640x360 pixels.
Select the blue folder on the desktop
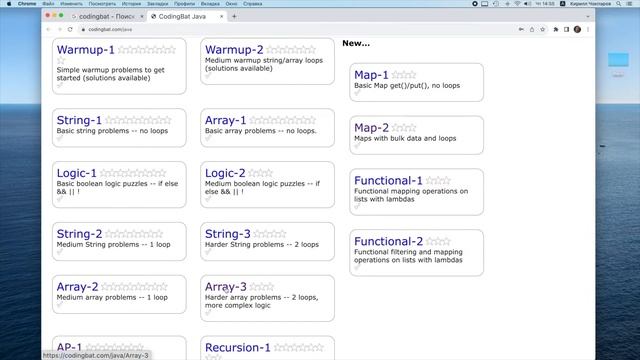[x=618, y=60]
